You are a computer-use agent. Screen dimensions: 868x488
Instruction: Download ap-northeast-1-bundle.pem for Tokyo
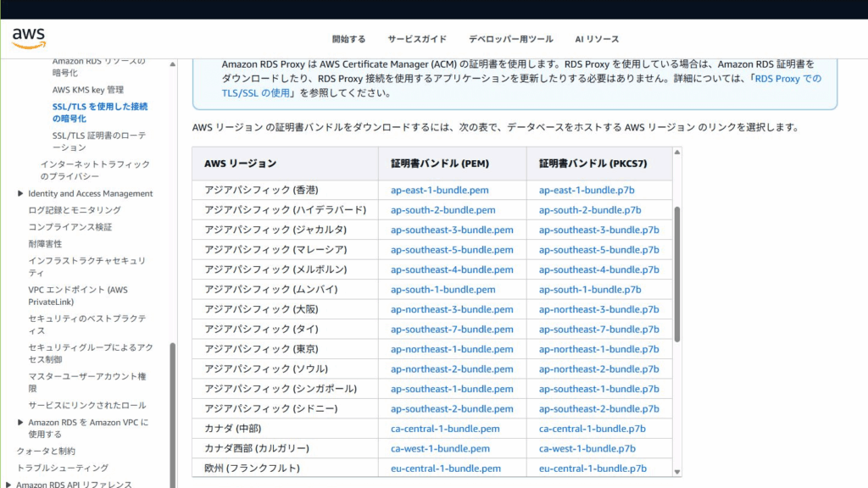click(x=452, y=349)
